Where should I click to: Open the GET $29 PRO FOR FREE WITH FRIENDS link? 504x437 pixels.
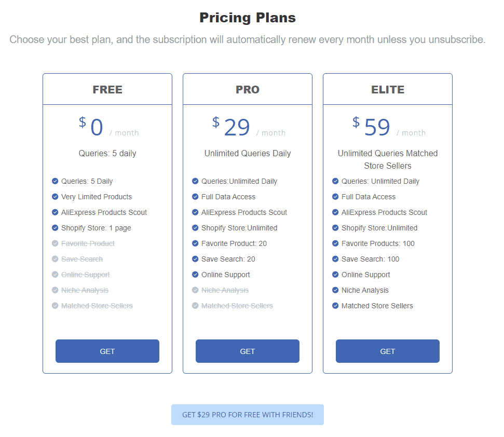(247, 415)
